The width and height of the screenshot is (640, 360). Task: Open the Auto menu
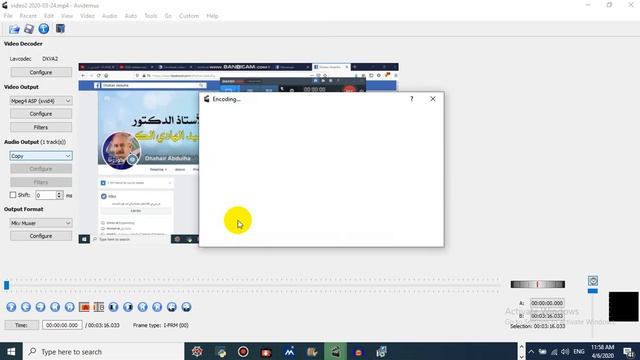point(131,16)
